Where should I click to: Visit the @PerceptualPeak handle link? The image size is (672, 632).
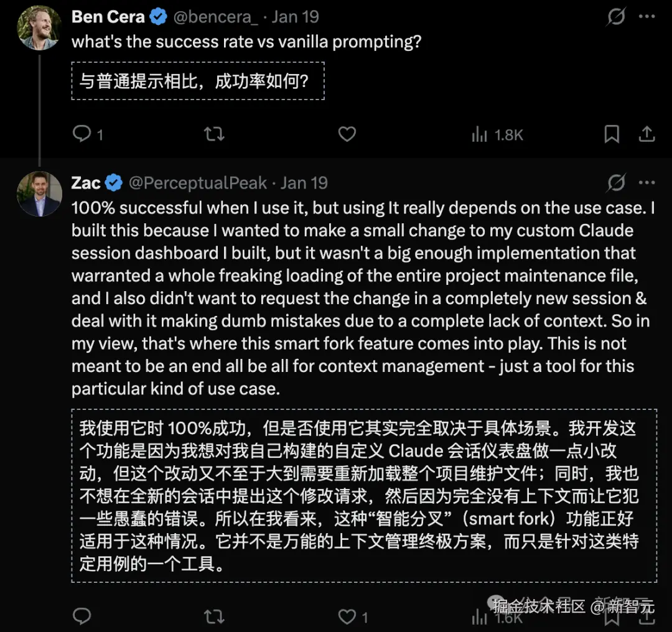[198, 183]
